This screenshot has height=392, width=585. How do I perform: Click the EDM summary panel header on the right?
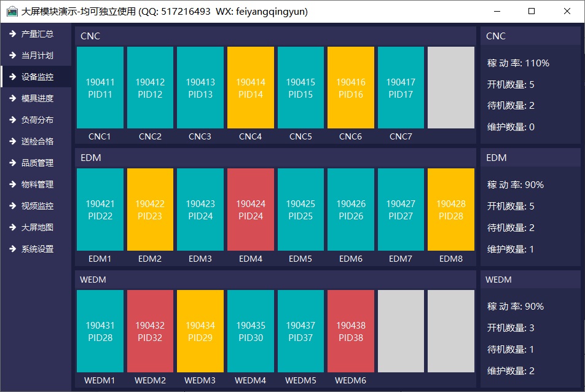pos(530,158)
